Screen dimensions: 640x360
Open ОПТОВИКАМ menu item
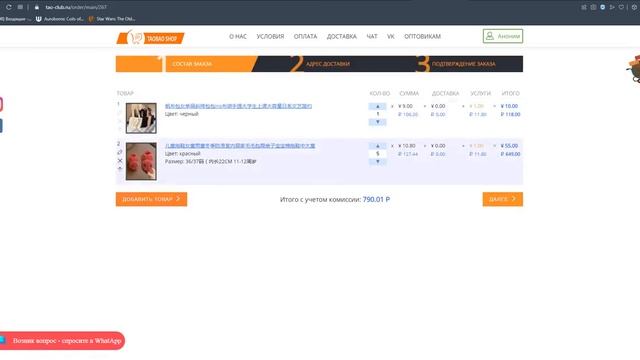click(422, 36)
